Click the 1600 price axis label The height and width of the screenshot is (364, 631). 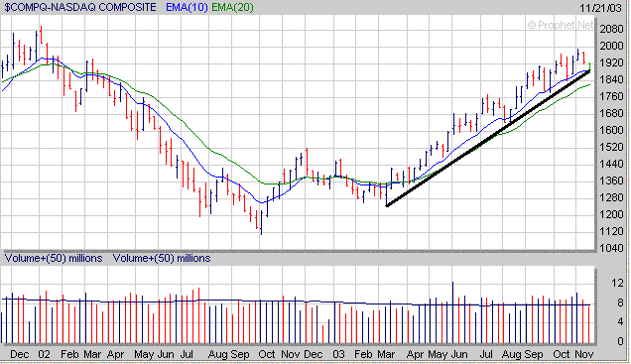point(611,130)
